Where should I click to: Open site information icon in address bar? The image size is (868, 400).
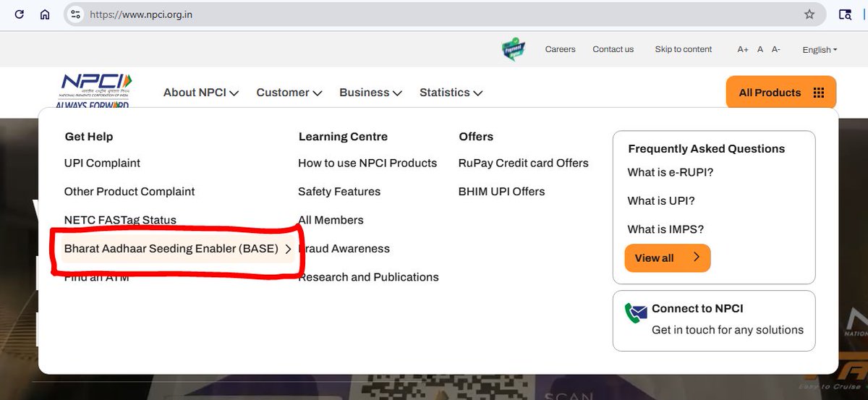[x=76, y=14]
